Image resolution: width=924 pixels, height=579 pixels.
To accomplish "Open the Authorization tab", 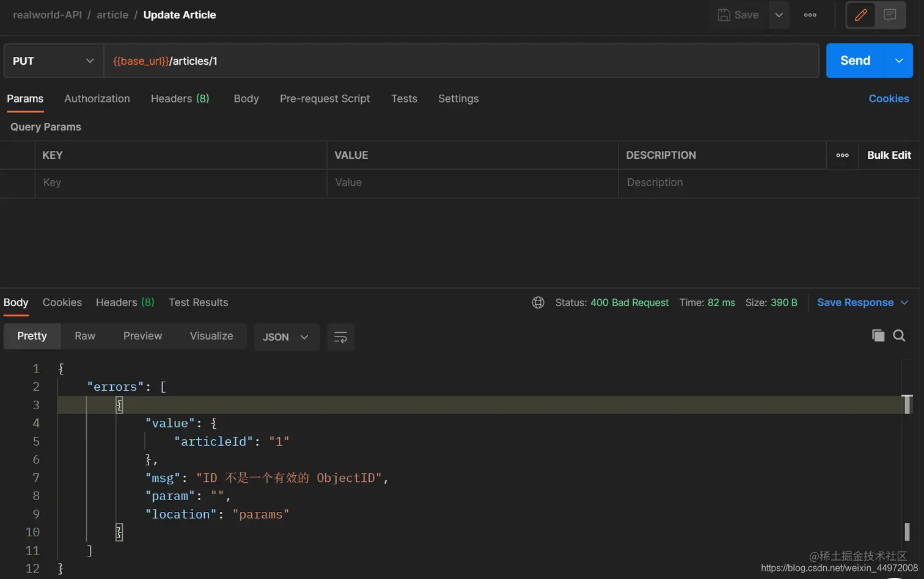I will (97, 98).
